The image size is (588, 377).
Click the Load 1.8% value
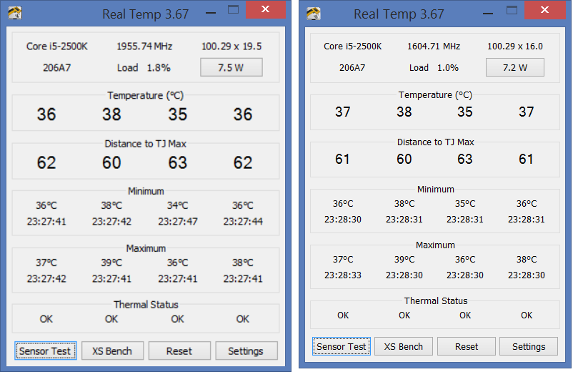[144, 67]
